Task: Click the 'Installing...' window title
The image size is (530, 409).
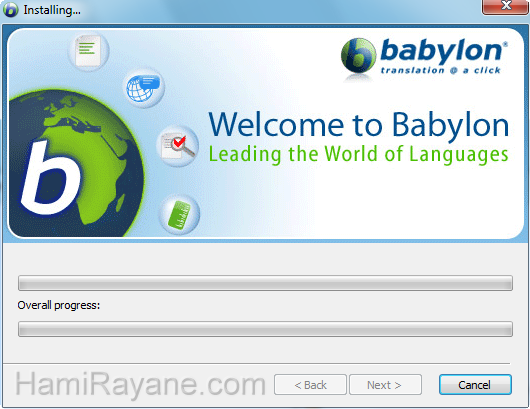Action: [x=52, y=10]
